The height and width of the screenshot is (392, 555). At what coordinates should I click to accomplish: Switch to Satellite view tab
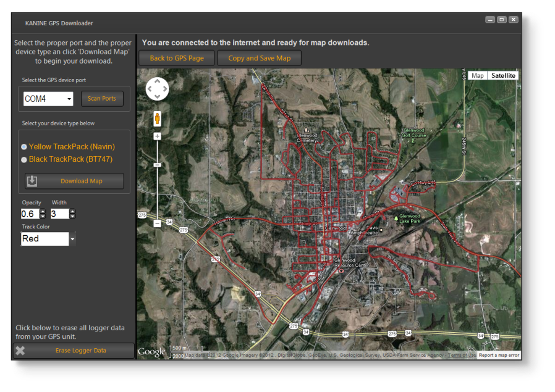point(503,76)
